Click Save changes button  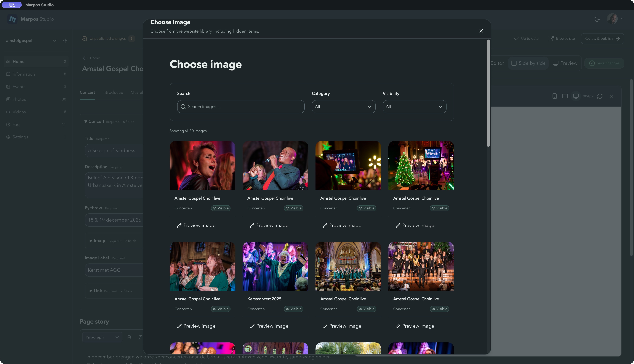click(x=604, y=63)
